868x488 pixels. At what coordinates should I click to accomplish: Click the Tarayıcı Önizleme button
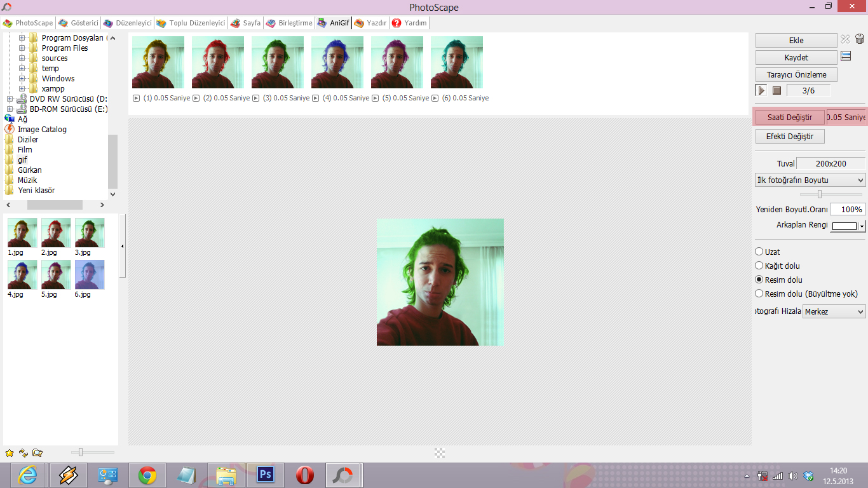point(796,74)
